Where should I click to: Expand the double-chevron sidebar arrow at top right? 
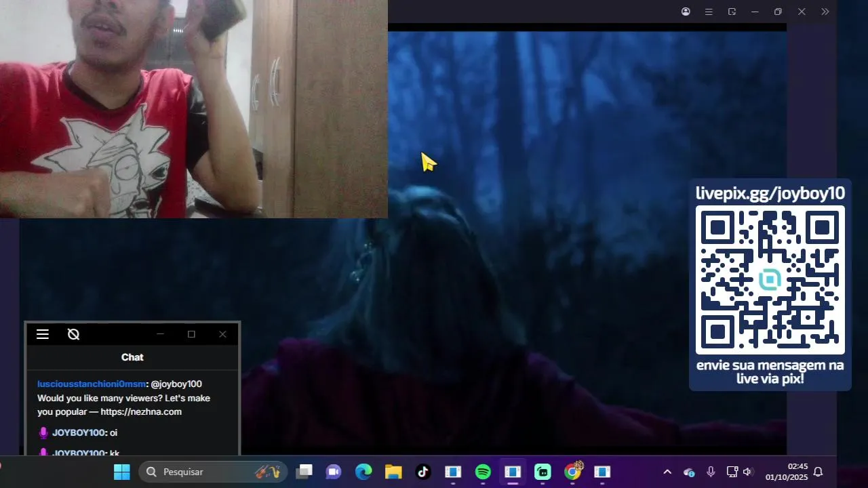(825, 12)
